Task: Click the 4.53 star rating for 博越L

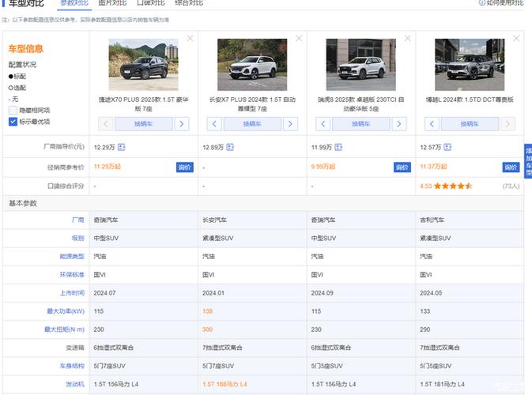Action: point(446,186)
